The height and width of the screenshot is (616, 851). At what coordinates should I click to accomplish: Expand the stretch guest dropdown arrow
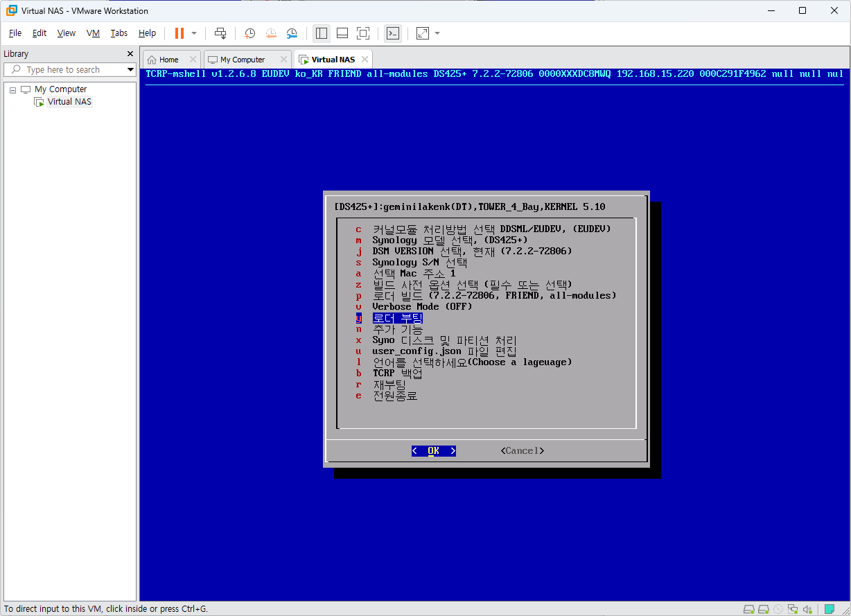[x=437, y=33]
